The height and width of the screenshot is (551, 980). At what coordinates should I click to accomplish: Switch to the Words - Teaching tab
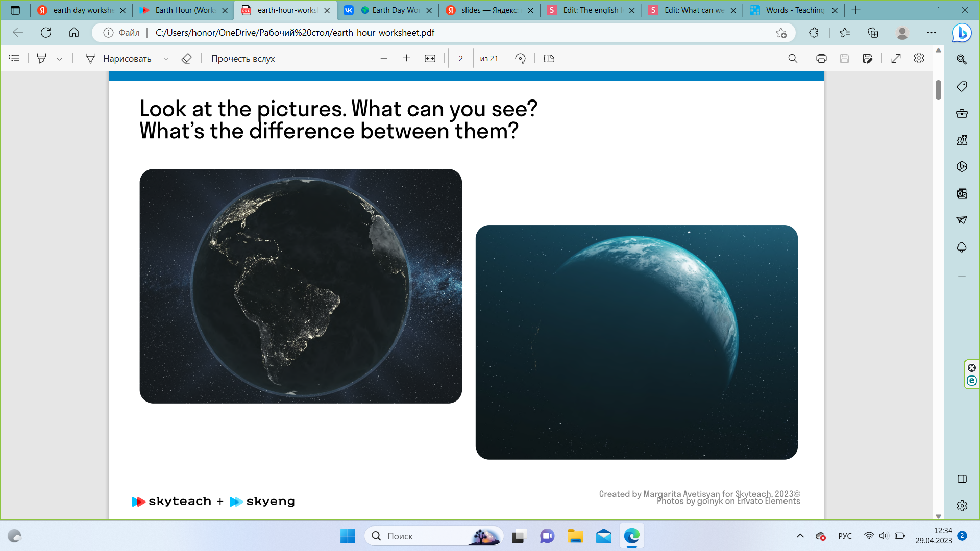[x=794, y=10]
